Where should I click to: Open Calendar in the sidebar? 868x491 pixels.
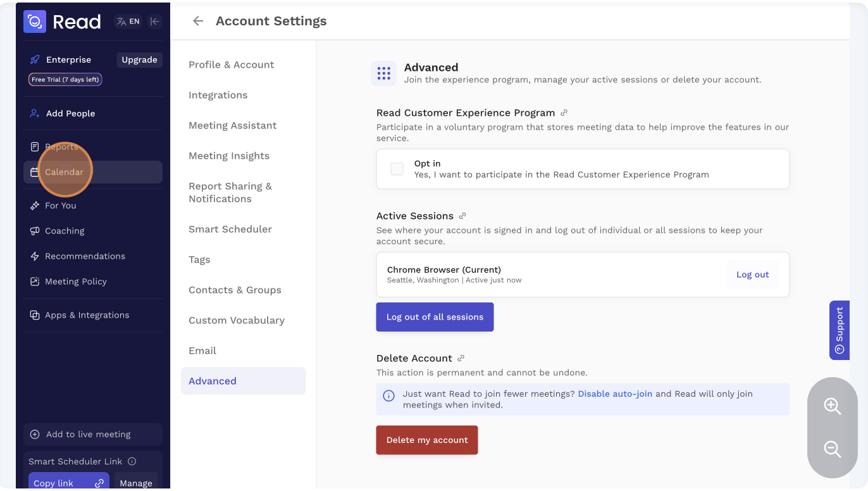click(93, 172)
